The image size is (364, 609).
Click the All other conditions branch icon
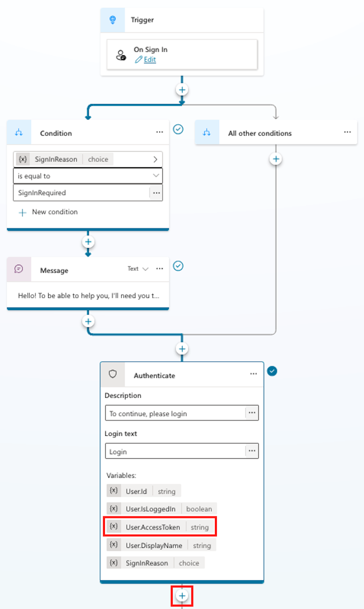207,133
